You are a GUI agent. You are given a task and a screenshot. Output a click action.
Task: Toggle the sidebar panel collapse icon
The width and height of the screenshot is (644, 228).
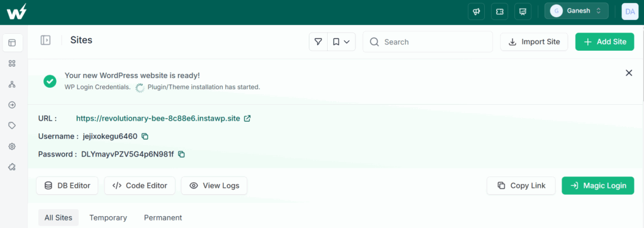[x=45, y=40]
